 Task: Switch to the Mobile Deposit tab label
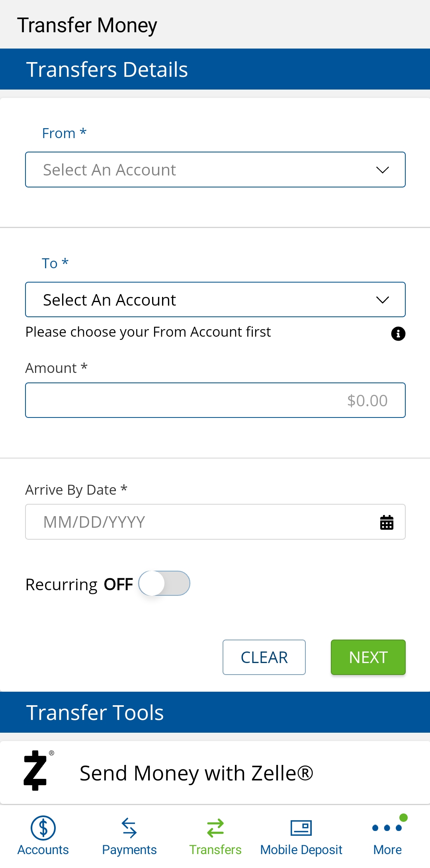(x=301, y=850)
